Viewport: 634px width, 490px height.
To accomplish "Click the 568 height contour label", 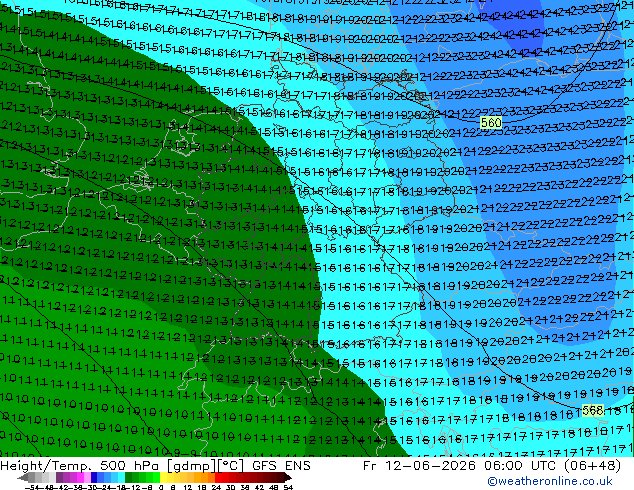I will 593,410.
